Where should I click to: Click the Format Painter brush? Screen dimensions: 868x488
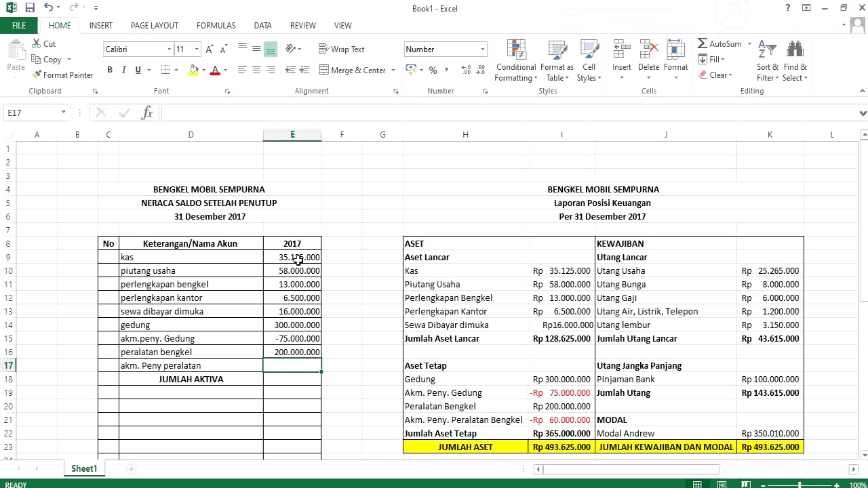click(x=37, y=75)
